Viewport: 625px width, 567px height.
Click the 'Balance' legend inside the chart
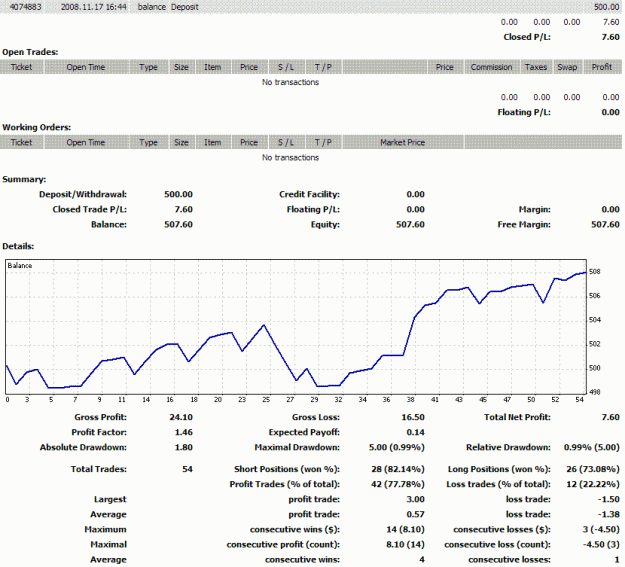tap(20, 266)
